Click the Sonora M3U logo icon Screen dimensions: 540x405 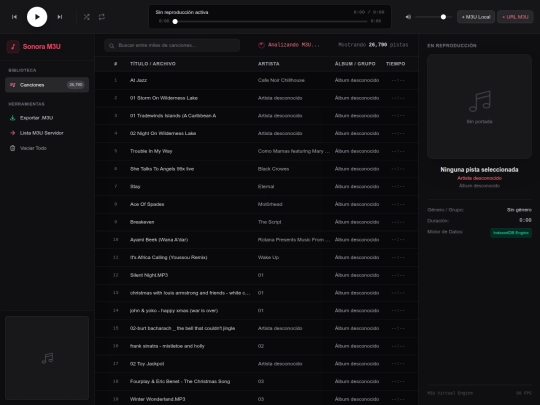click(x=13, y=46)
